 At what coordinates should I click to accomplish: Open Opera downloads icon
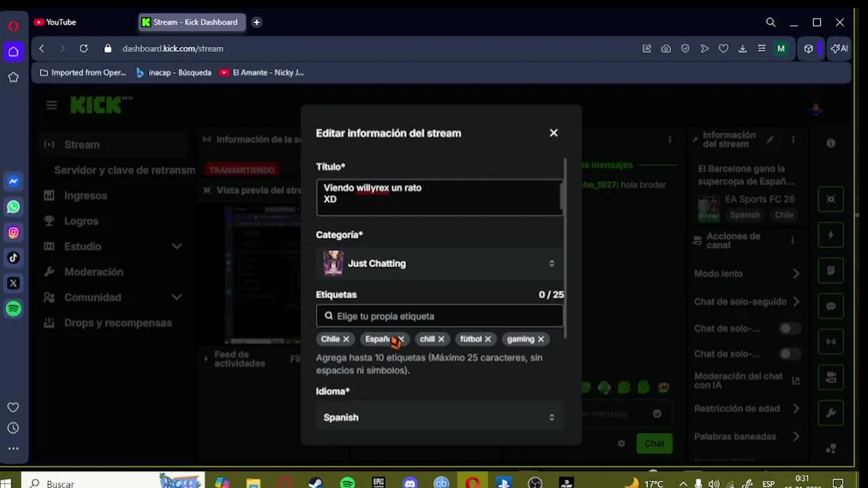click(743, 49)
